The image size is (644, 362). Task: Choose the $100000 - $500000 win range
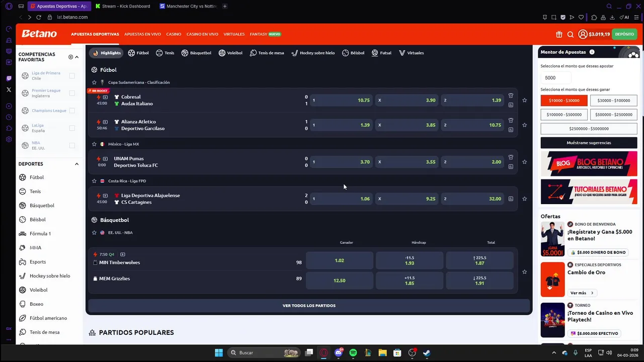pos(564,115)
